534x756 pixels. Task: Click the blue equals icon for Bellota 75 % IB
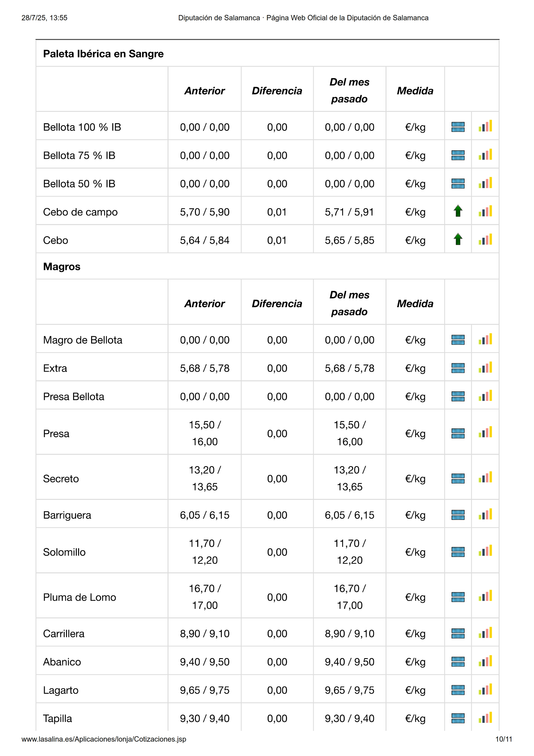coord(458,155)
